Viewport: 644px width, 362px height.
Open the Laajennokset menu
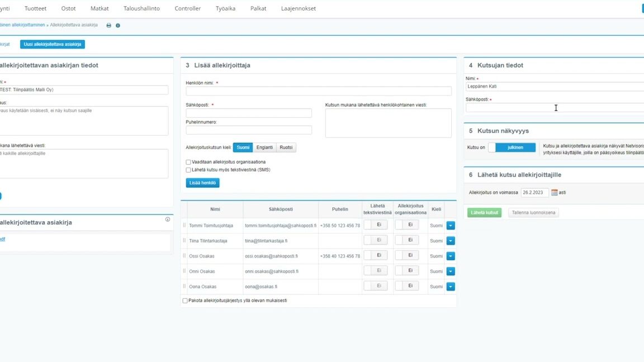click(299, 8)
